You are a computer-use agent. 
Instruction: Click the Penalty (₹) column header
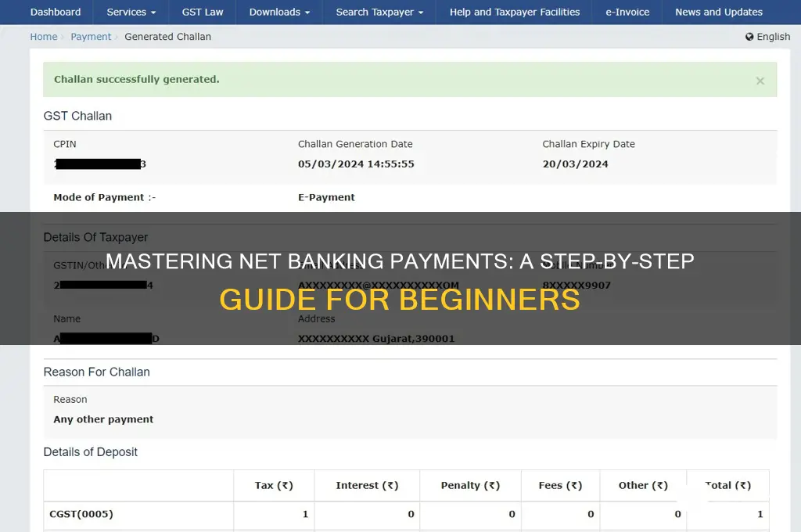click(x=470, y=486)
